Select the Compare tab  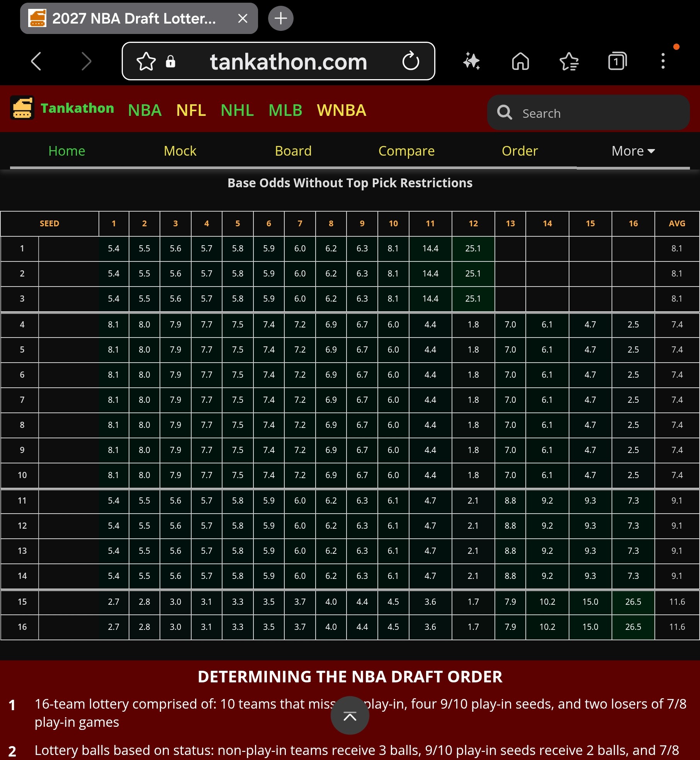[406, 151]
